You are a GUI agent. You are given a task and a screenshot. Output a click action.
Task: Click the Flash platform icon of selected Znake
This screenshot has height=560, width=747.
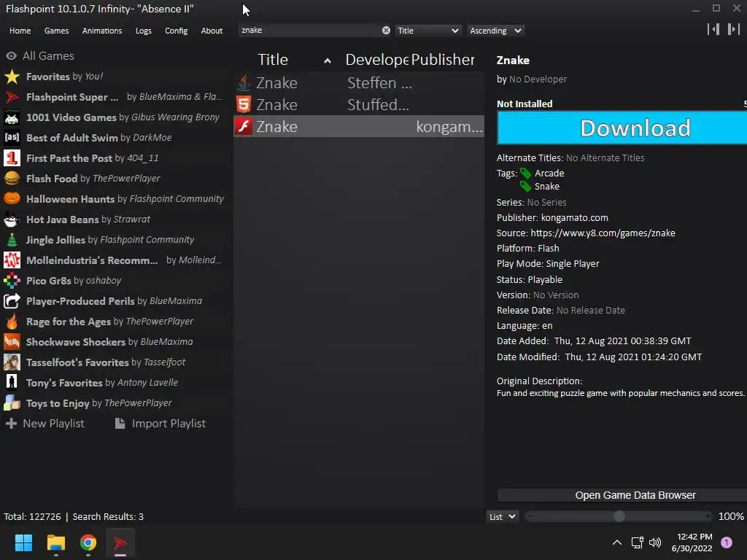244,127
